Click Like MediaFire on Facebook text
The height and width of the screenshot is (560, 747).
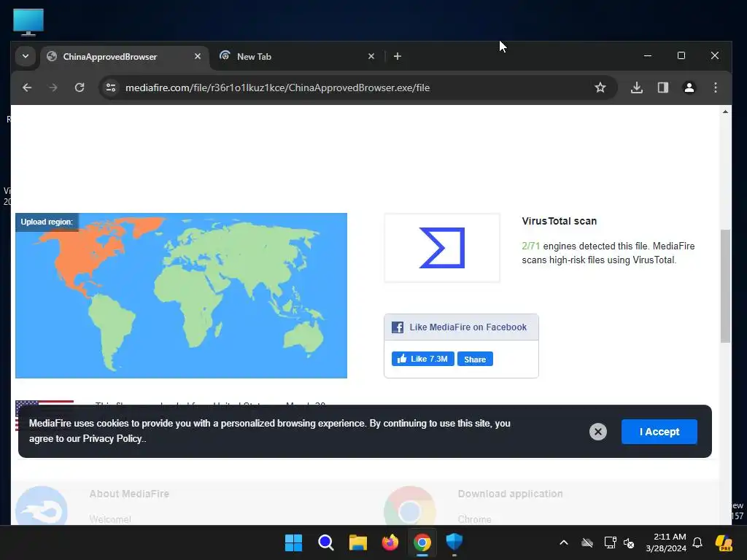[468, 327]
